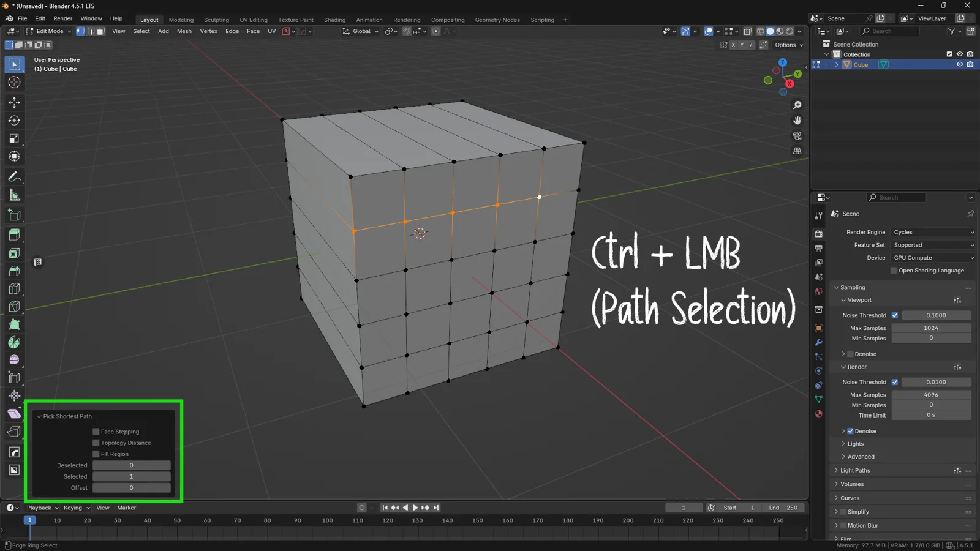This screenshot has width=980, height=551.
Task: Switch to the Geometry Nodes workspace tab
Action: point(497,20)
